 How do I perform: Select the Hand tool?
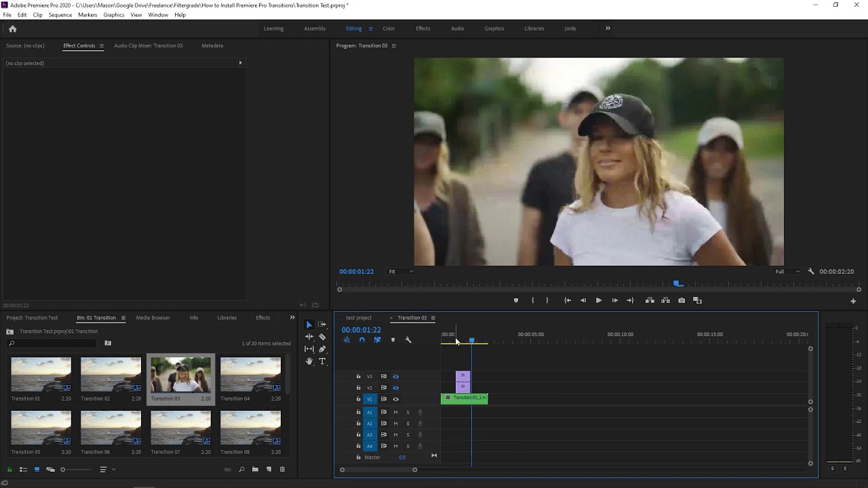(x=309, y=361)
